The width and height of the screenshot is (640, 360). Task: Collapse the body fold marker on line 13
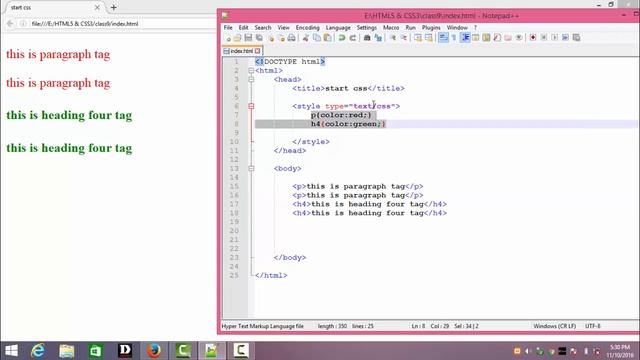[251, 169]
